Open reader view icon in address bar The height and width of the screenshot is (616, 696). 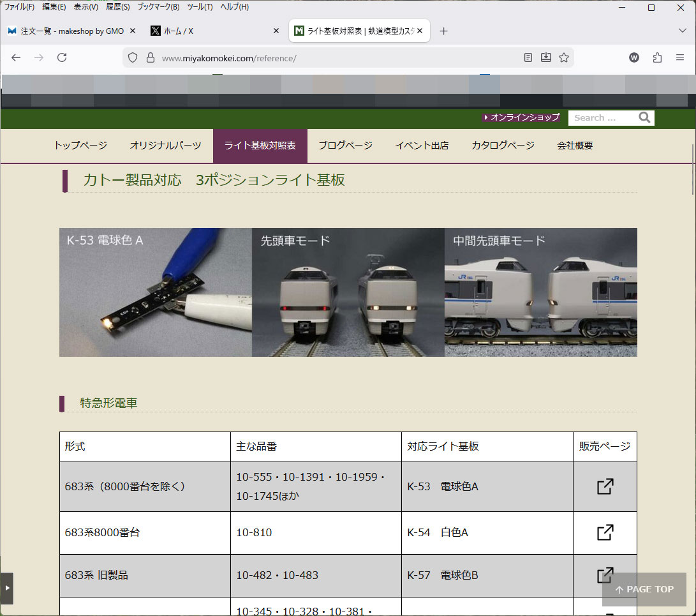528,57
